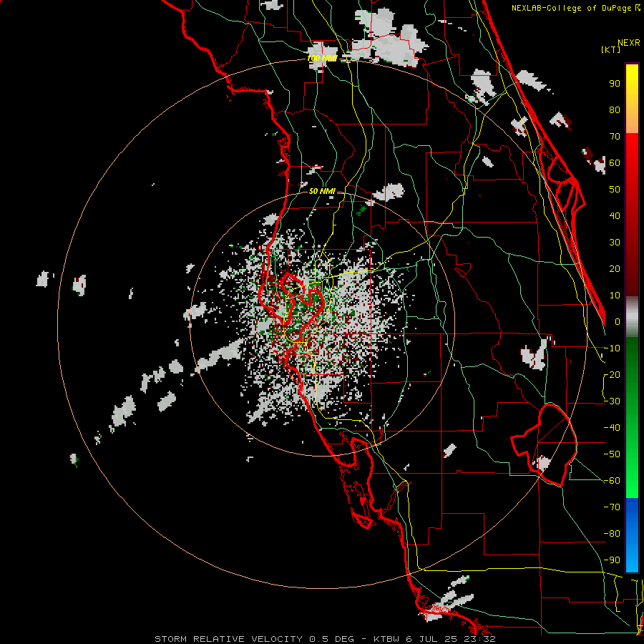
Task: Click the -60 value on the velocity scale
Action: pos(612,481)
